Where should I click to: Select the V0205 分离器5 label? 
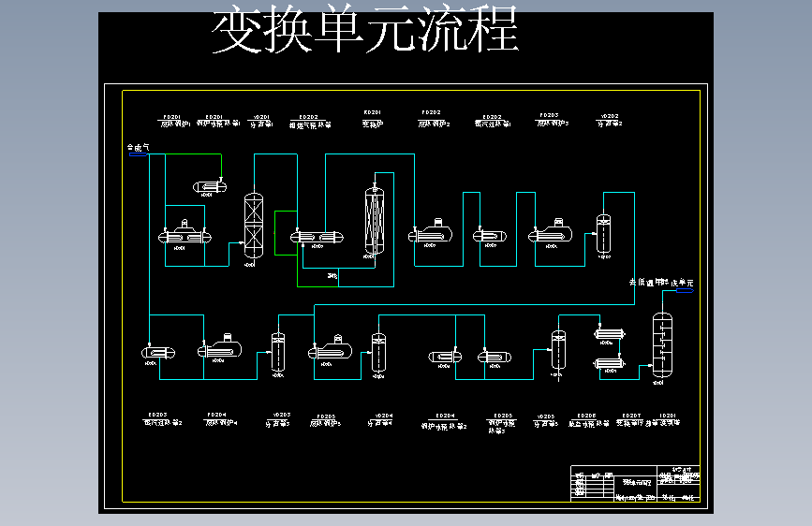pos(546,420)
